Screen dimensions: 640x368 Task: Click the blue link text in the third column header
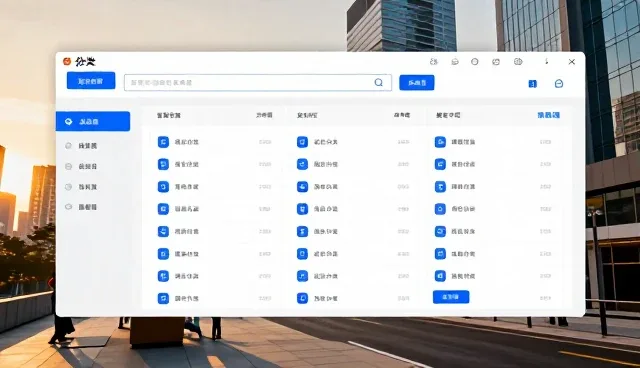tap(549, 115)
